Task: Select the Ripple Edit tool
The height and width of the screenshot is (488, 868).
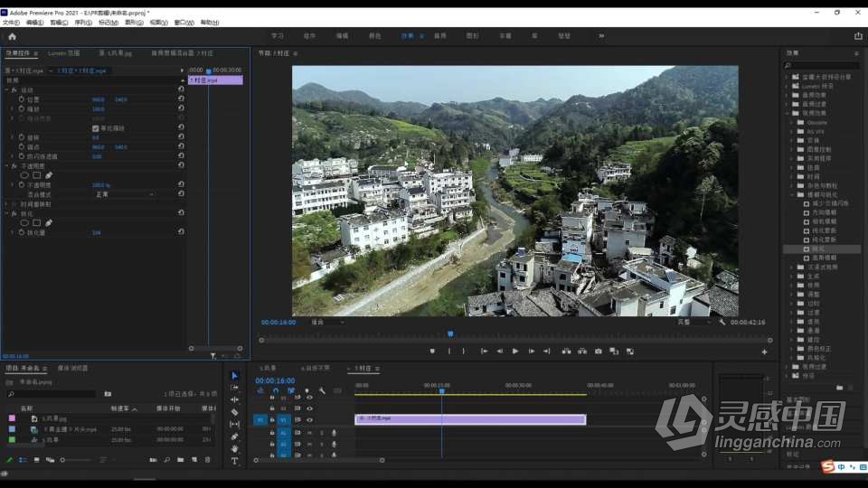Action: coord(234,400)
